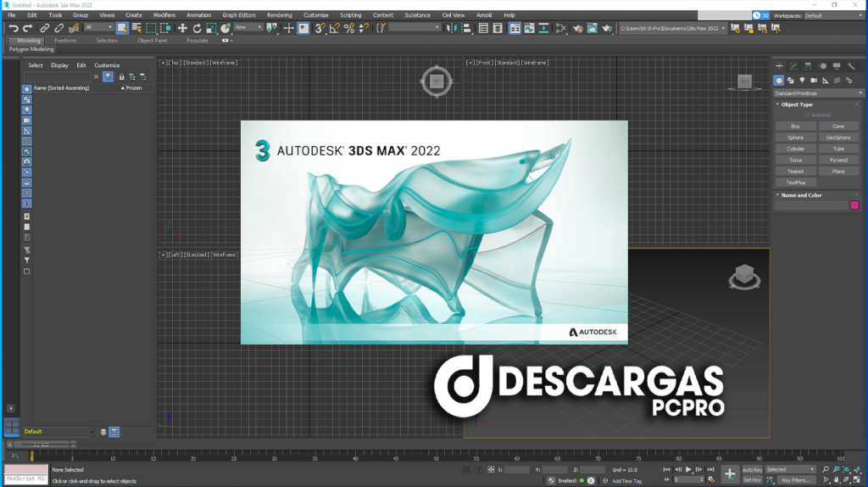Select the Select and Link tool
This screenshot has width=868, height=487.
45,28
